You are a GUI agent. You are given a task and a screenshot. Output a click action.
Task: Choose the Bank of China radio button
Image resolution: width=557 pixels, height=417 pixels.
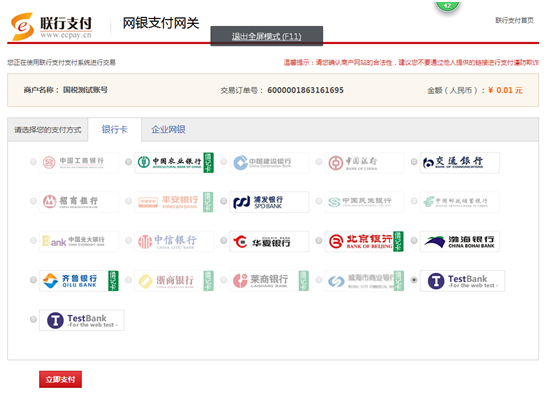[x=319, y=162]
